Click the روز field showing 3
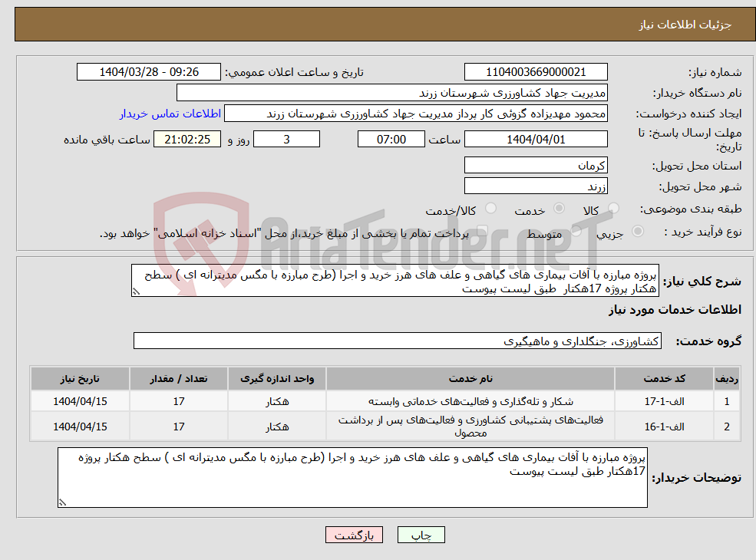The width and height of the screenshot is (756, 560). (x=286, y=139)
